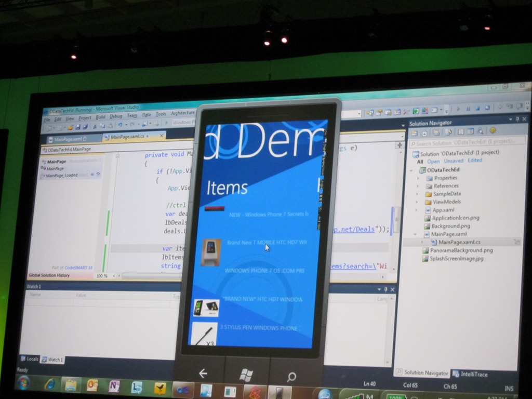The width and height of the screenshot is (532, 399).
Task: Click the pause debugging button in the toolbar
Action: pyautogui.click(x=468, y=109)
